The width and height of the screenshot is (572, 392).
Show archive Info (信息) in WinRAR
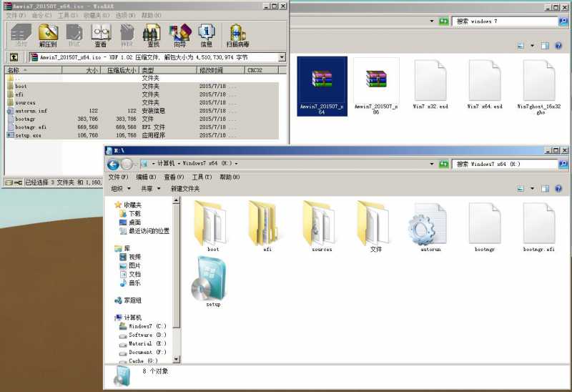[206, 35]
